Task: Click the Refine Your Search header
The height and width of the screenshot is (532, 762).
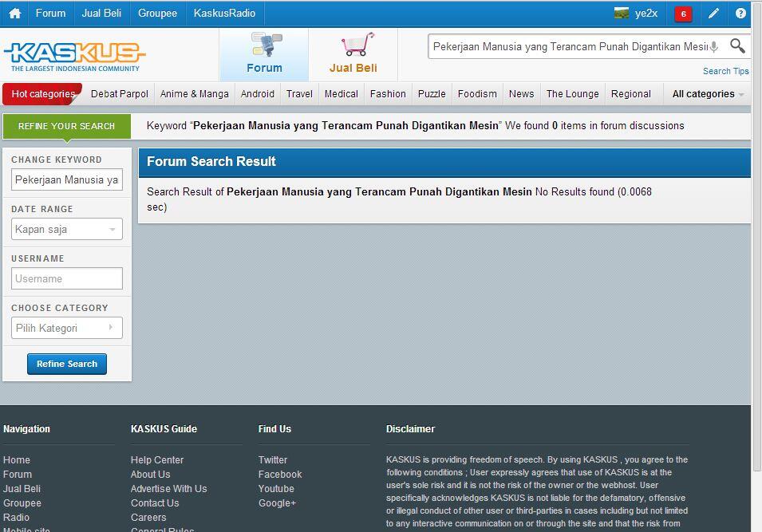Action: pos(66,126)
